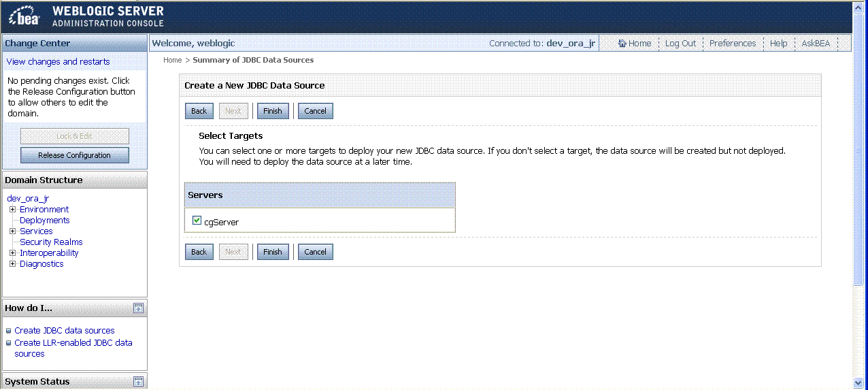Viewport: 868px width, 390px height.
Task: Open View changes and restarts link
Action: 58,62
